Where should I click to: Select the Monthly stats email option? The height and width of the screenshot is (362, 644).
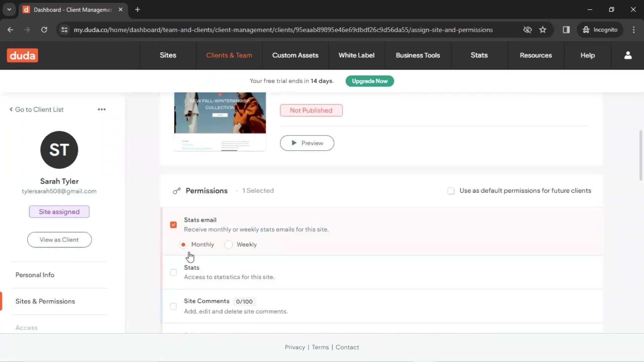183,245
